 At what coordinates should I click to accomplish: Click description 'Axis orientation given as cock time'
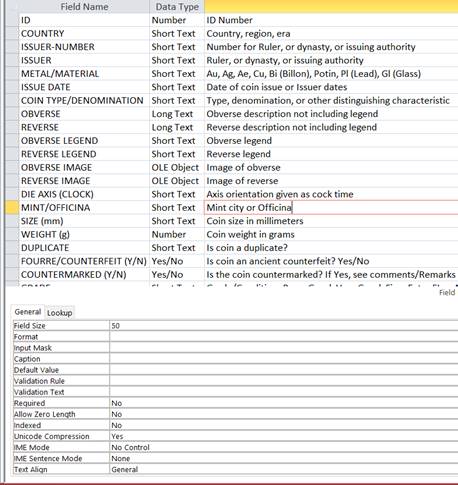[x=280, y=194]
